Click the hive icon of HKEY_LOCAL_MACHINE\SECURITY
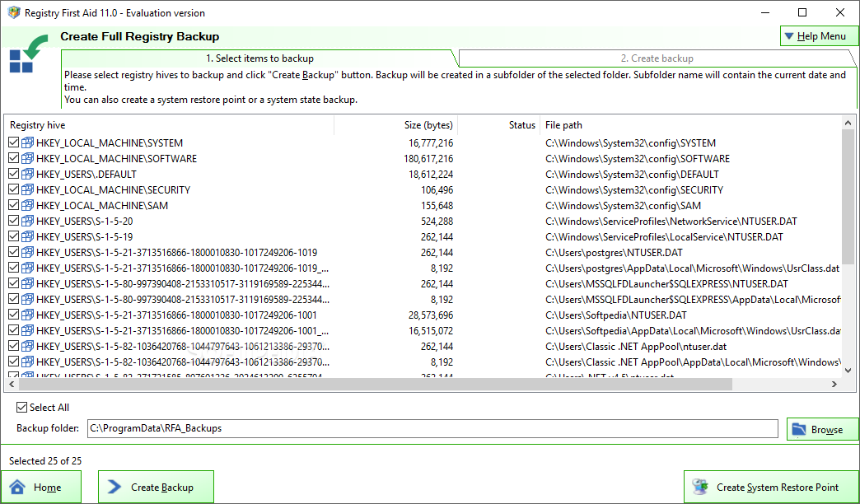The height and width of the screenshot is (504, 860). pos(27,189)
